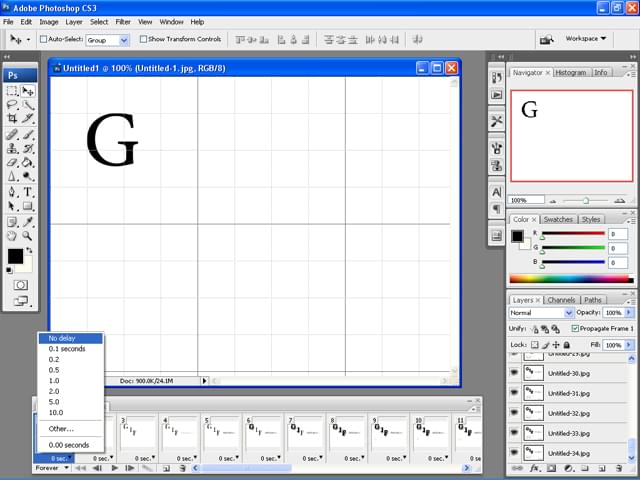Screen dimensions: 640x480
Task: Select the Sharpen tool
Action: tap(12, 176)
